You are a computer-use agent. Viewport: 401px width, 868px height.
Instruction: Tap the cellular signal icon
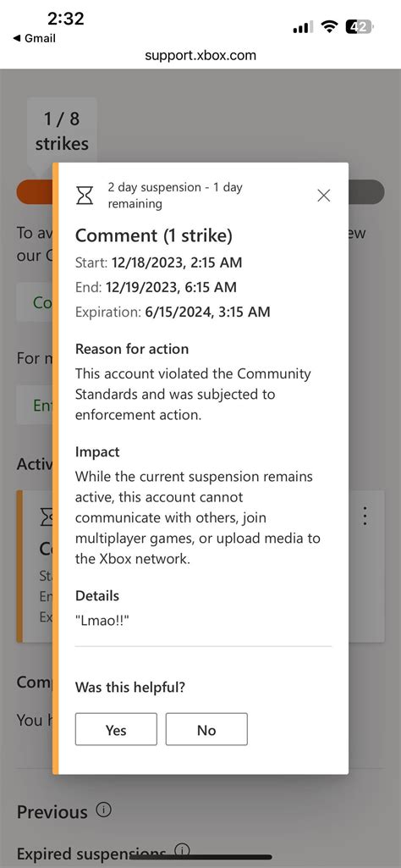303,26
